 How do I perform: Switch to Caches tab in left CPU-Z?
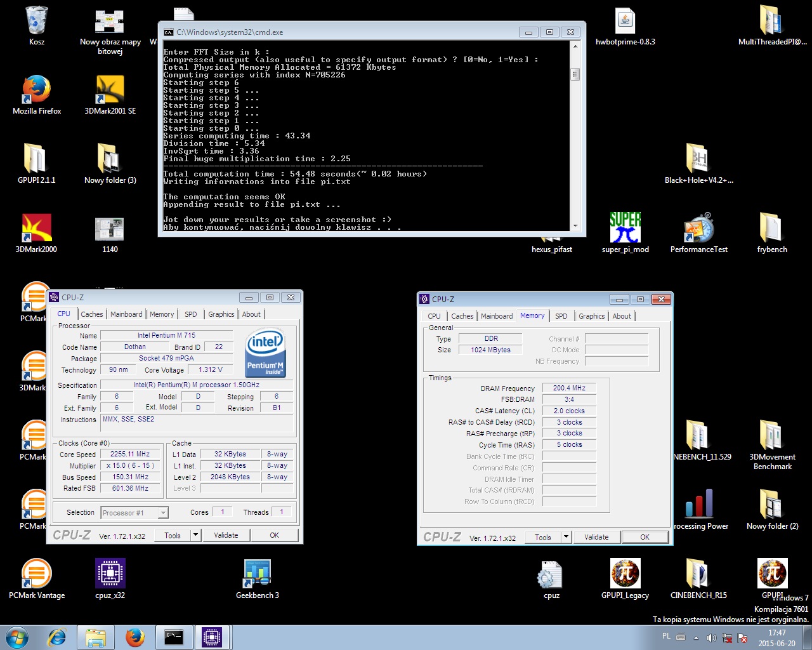point(91,314)
